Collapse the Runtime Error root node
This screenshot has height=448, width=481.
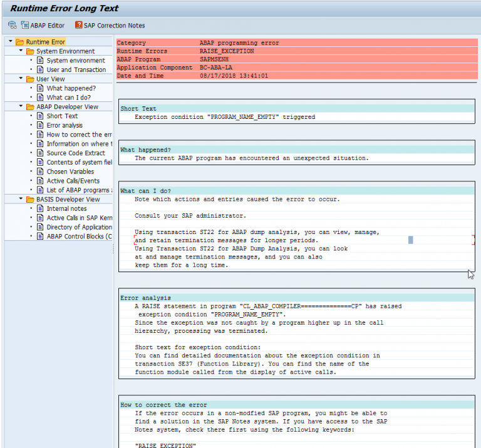click(x=11, y=42)
